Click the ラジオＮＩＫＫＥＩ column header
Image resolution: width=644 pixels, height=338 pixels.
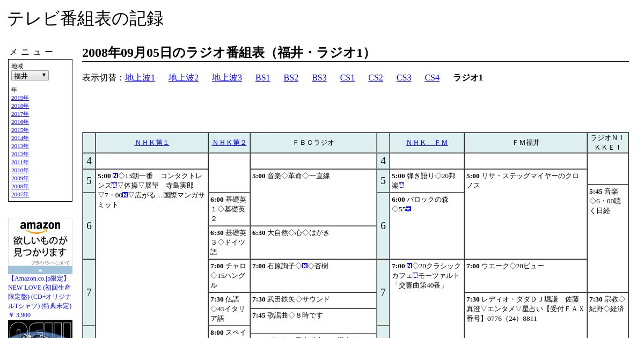pos(608,143)
